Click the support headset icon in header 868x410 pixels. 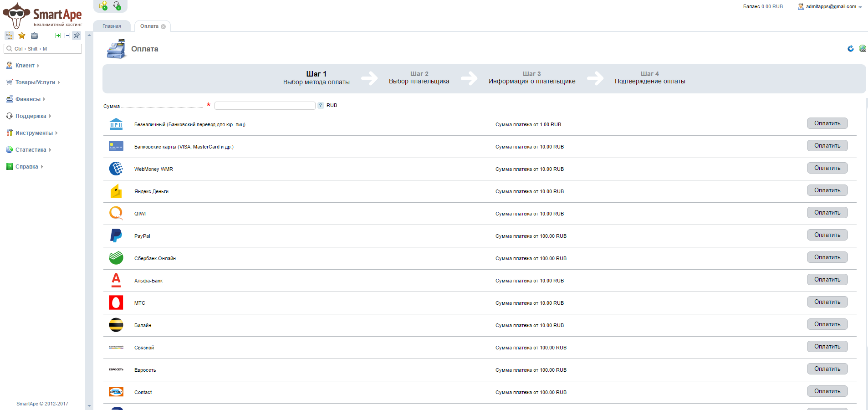point(117,5)
